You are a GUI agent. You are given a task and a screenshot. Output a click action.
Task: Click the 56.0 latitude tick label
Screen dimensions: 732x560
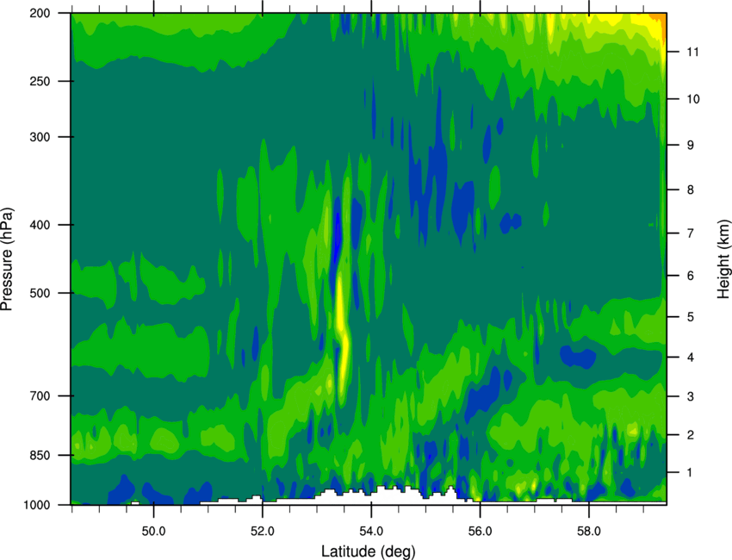tap(480, 531)
